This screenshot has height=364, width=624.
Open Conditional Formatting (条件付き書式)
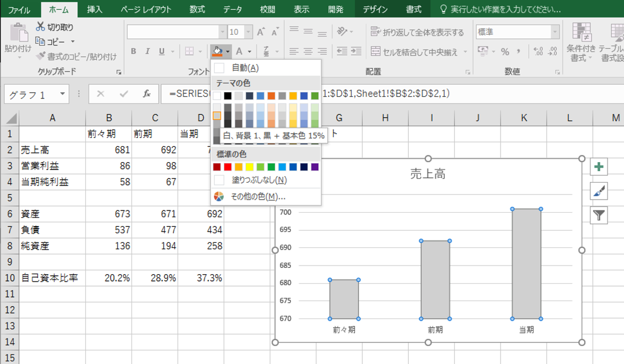tap(581, 42)
